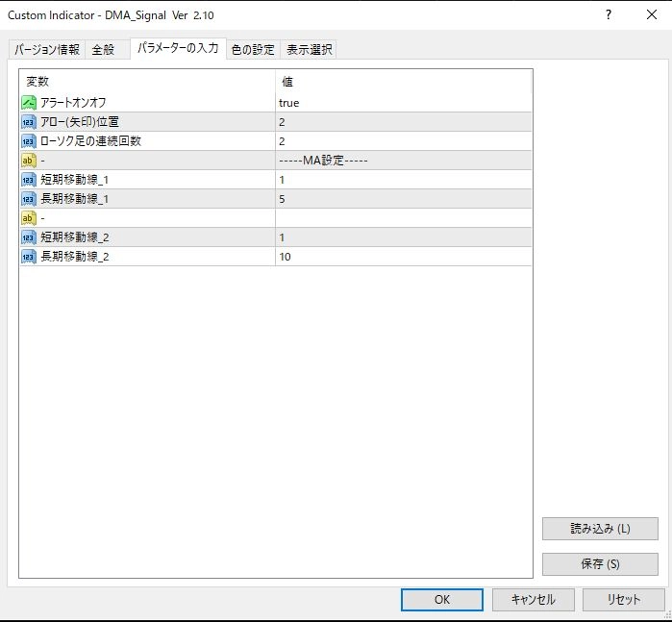Select the 長期移動線_1 variable name
Viewport: 672px width, 622px height.
click(74, 199)
